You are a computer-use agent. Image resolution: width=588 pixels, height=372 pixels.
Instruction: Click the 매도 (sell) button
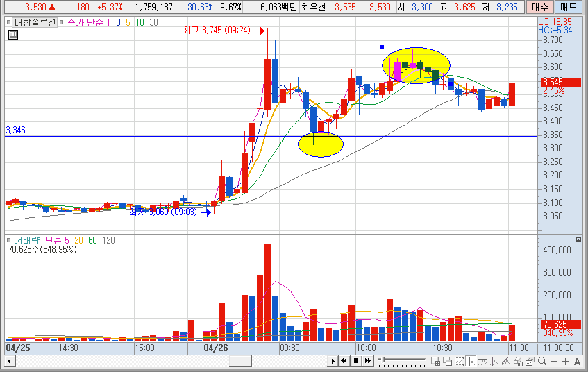pos(569,7)
